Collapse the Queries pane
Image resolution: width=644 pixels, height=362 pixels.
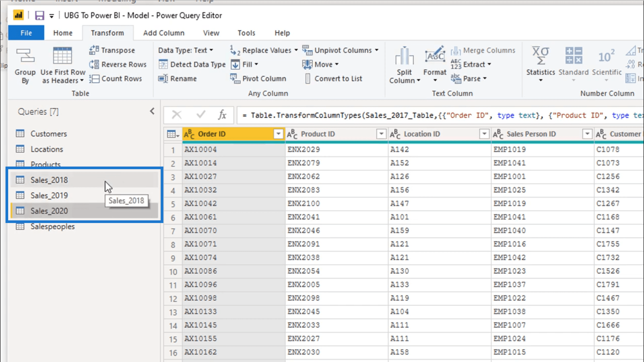tap(152, 111)
